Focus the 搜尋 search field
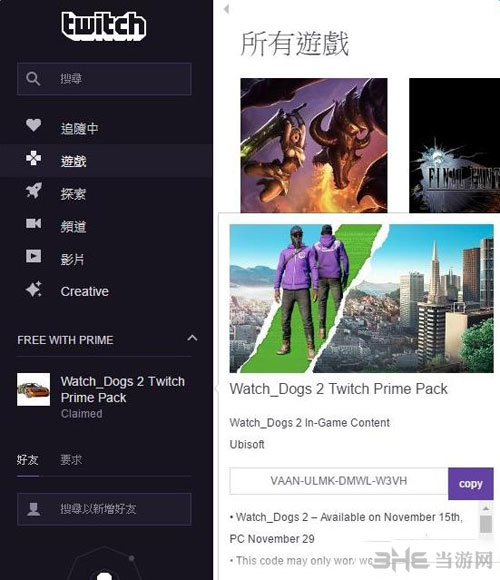Viewport: 500px width, 580px height. pos(104,79)
